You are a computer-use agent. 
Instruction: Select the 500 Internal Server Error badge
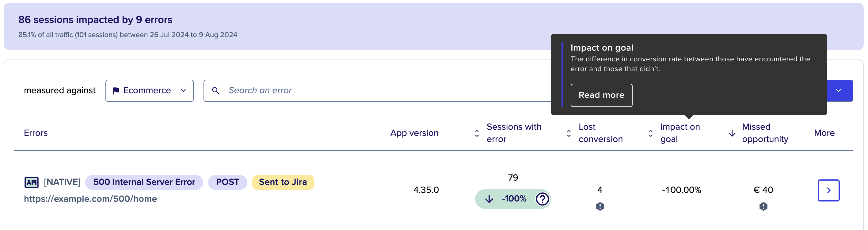[x=144, y=182]
